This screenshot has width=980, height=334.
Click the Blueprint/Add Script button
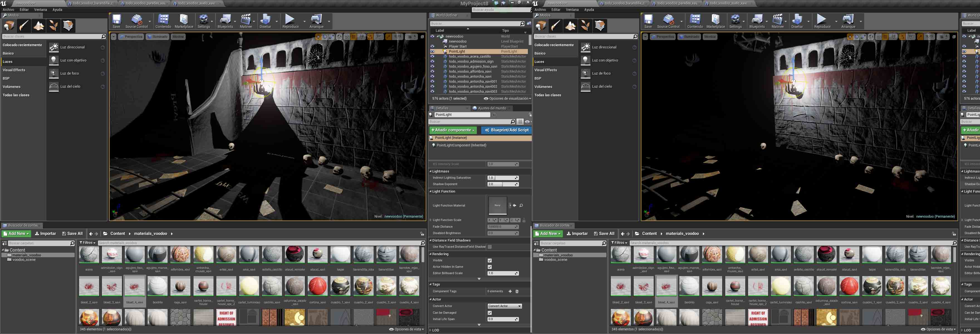(506, 130)
